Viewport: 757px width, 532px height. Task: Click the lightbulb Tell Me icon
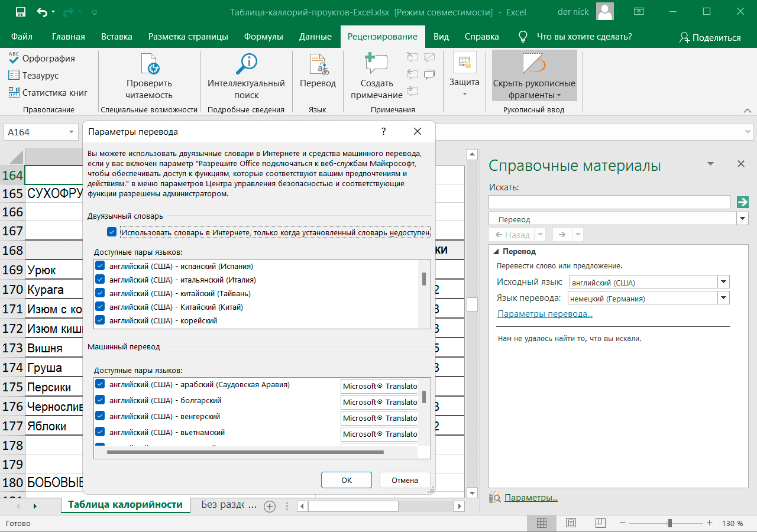point(523,37)
